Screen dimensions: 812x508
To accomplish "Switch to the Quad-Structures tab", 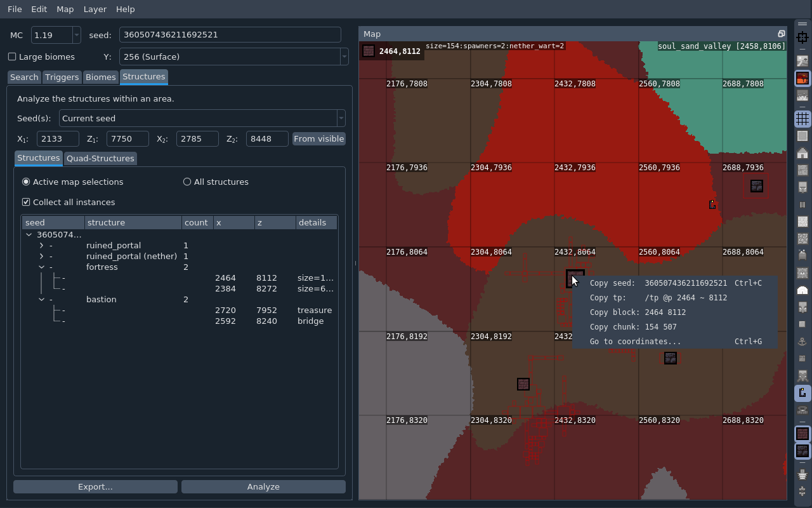I will 100,158.
